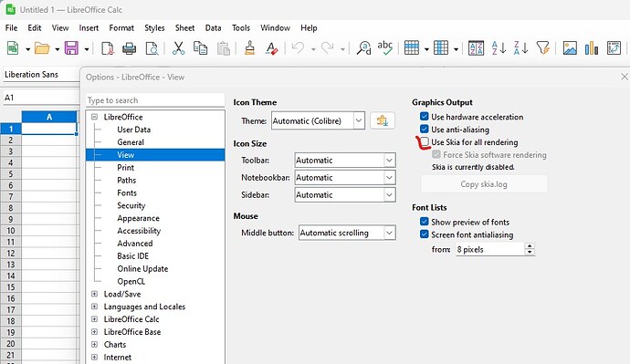Expand Languages and Locales node
630x364 pixels.
tap(94, 307)
